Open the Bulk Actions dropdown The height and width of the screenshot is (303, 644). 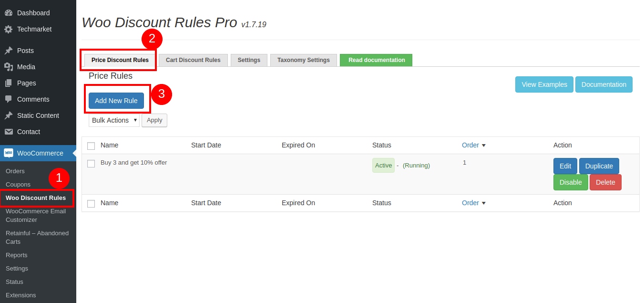click(114, 120)
